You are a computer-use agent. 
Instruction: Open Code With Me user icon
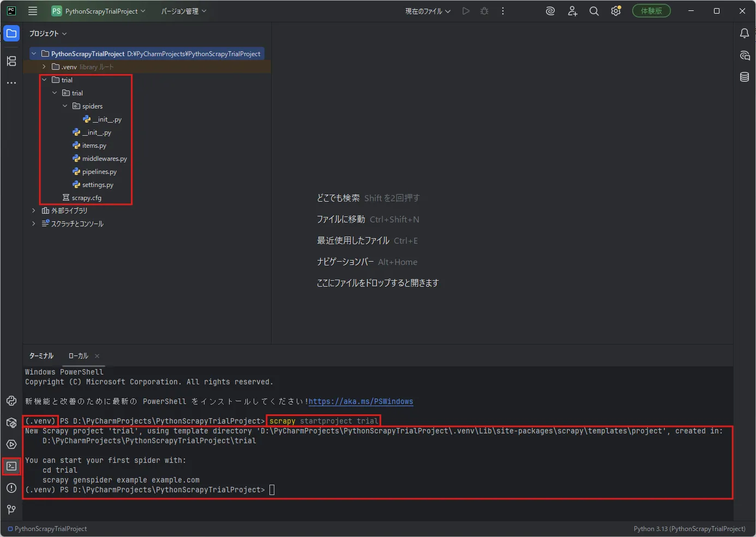point(572,11)
